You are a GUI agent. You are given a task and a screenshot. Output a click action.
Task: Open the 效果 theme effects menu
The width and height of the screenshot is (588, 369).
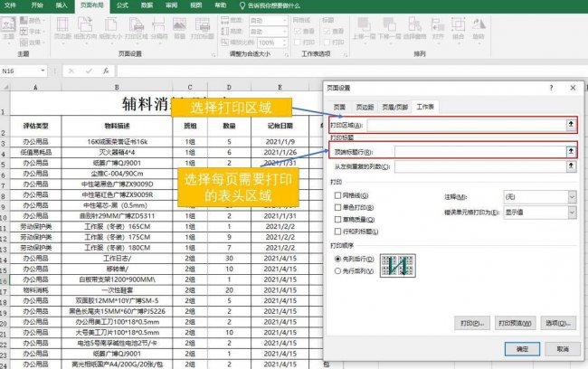pos(33,42)
